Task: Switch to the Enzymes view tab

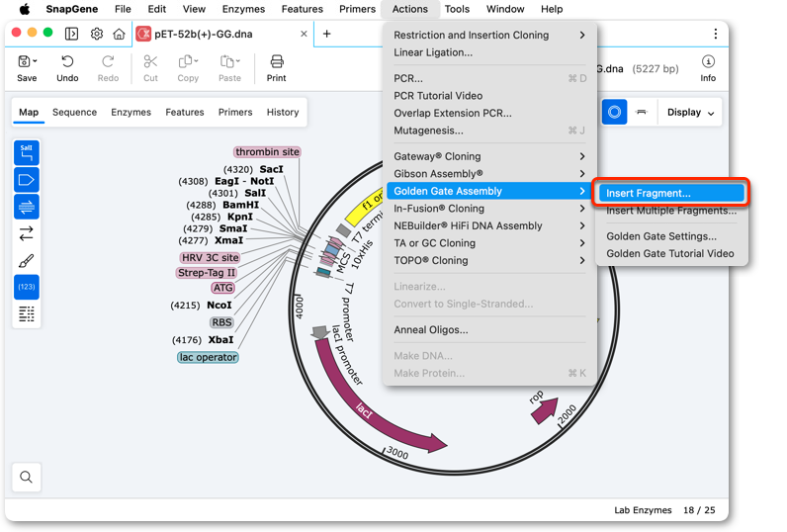Action: [x=131, y=113]
